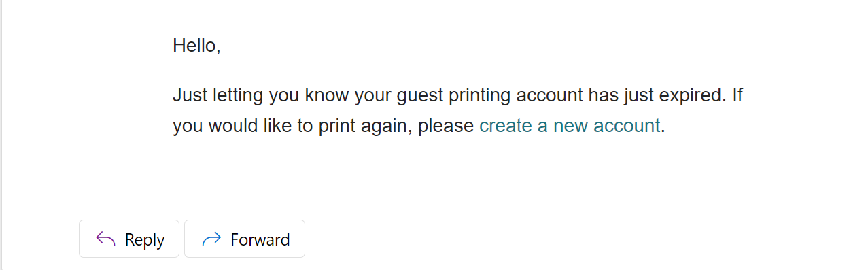Click the blank area below the message text
This screenshot has height=270, width=868.
click(x=435, y=177)
